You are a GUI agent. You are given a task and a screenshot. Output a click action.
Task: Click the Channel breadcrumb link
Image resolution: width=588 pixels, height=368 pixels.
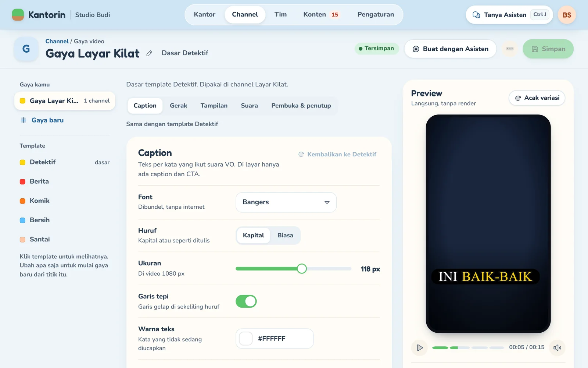pyautogui.click(x=57, y=41)
